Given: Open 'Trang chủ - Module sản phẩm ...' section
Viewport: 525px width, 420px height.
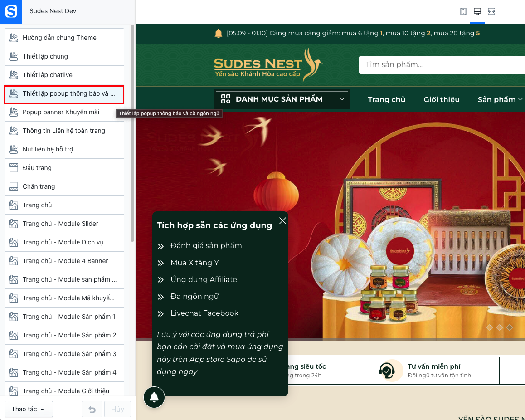Looking at the screenshot, I should [x=64, y=279].
